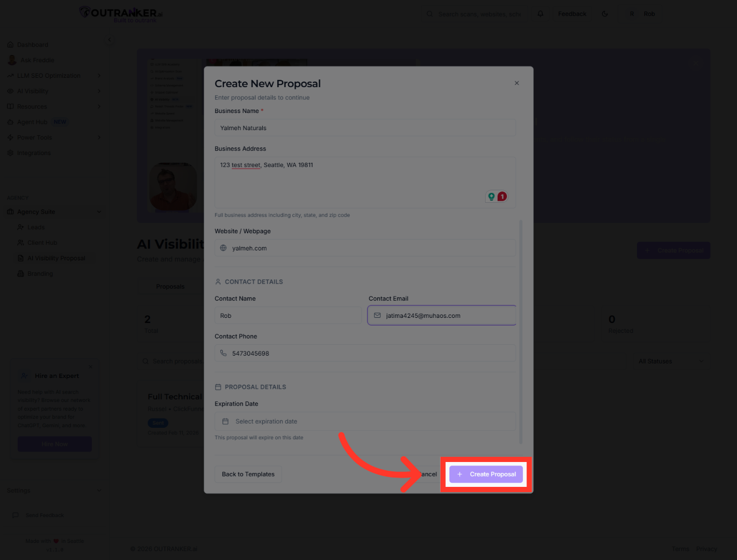The width and height of the screenshot is (737, 560).
Task: Click the Integrations icon
Action: tap(10, 153)
